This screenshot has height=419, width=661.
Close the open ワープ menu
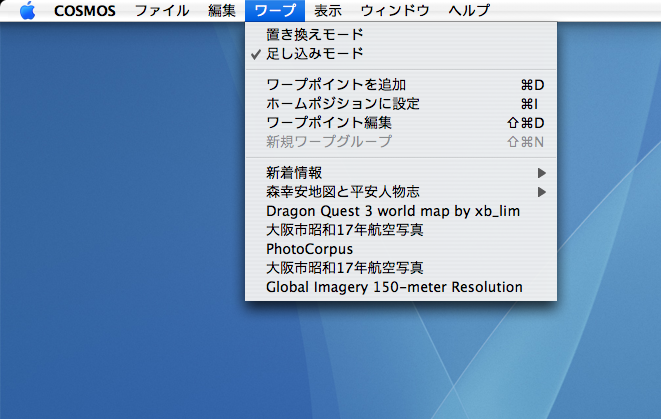[275, 11]
